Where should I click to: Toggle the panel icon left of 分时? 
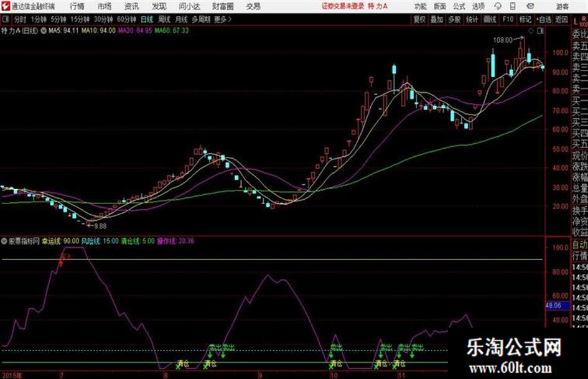tap(5, 19)
